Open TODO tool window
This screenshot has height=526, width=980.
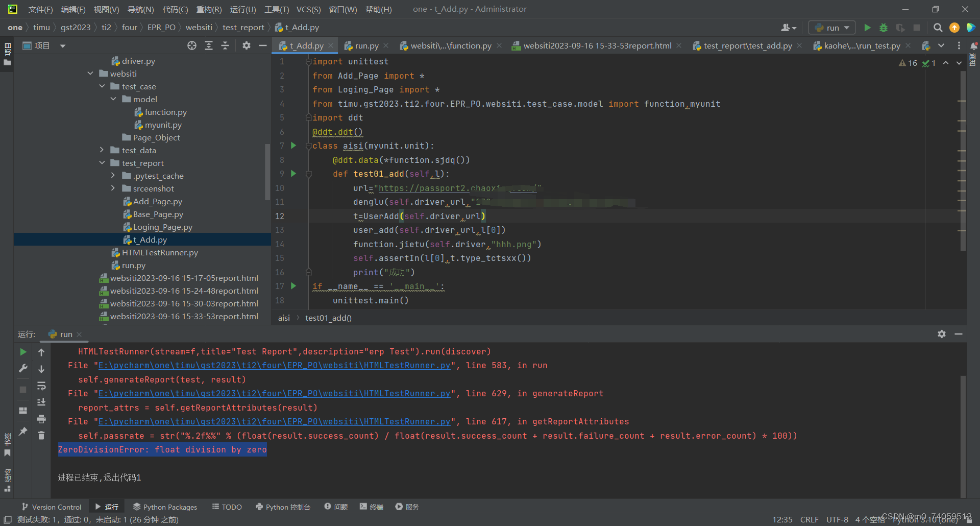coord(227,507)
